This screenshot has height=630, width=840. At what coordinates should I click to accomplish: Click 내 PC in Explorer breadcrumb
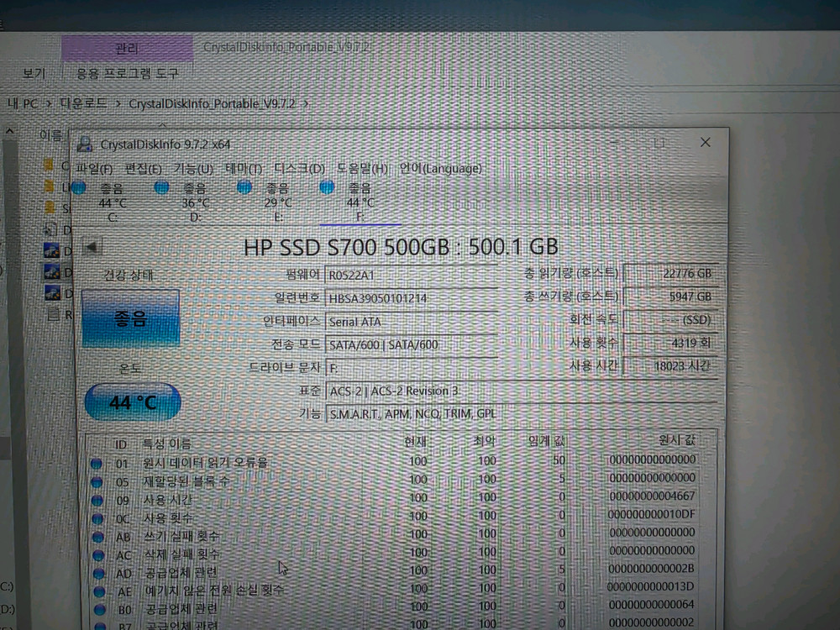(x=23, y=103)
